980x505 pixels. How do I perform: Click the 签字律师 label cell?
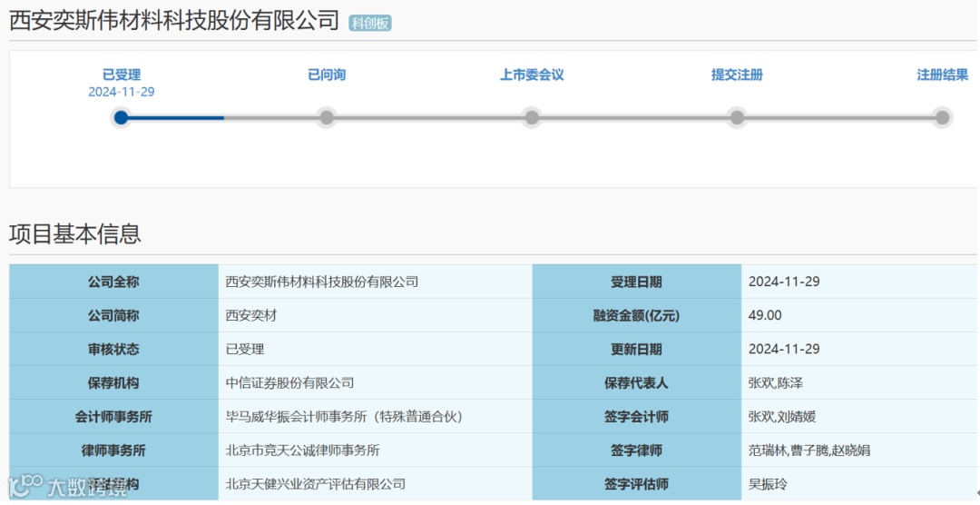[x=636, y=450]
